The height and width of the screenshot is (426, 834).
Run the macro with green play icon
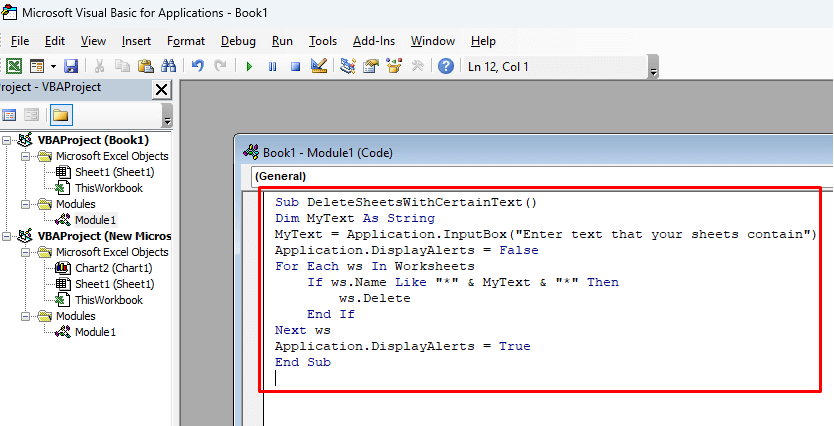pos(249,67)
